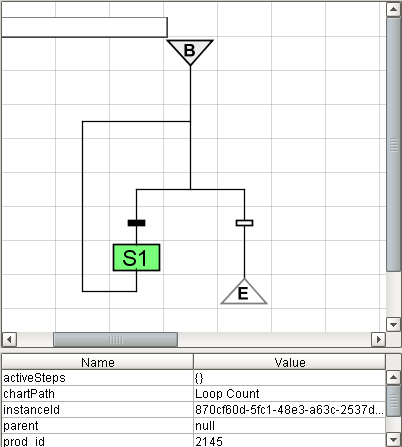
Task: Select the instanceId value cell
Action: [289, 410]
